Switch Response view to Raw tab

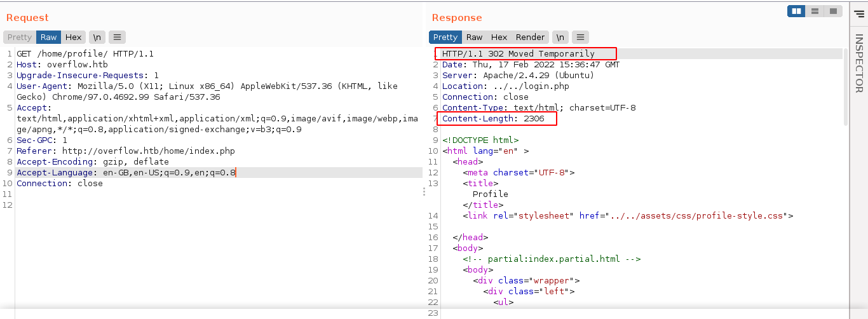(474, 37)
